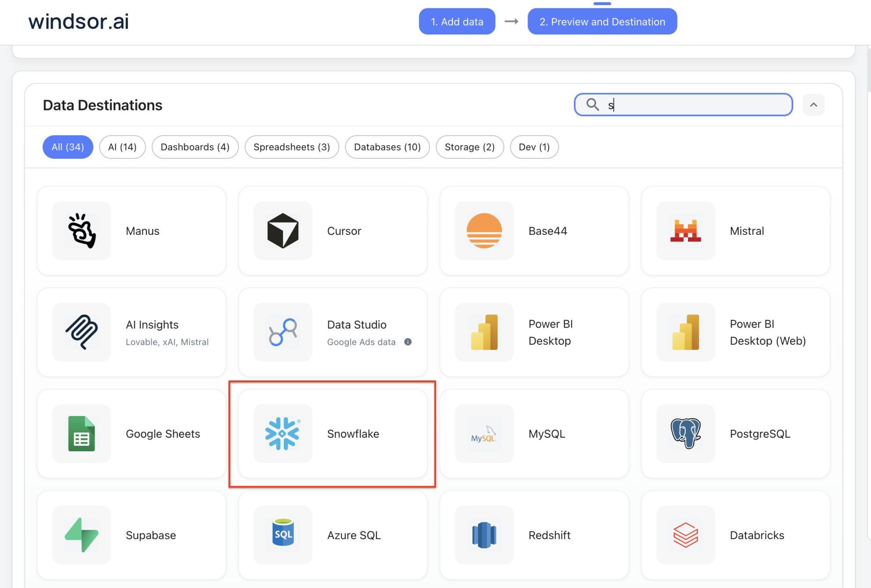
Task: Choose the Data Studio destination title
Action: 357,325
